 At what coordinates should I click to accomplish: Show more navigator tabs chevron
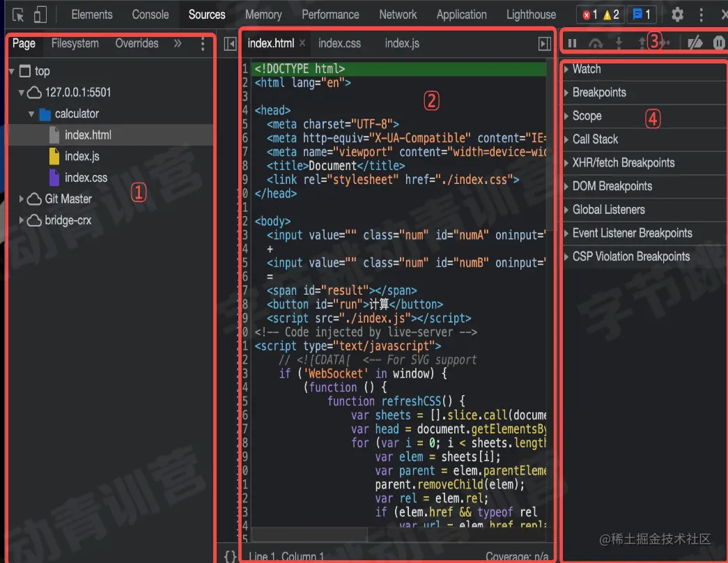178,44
